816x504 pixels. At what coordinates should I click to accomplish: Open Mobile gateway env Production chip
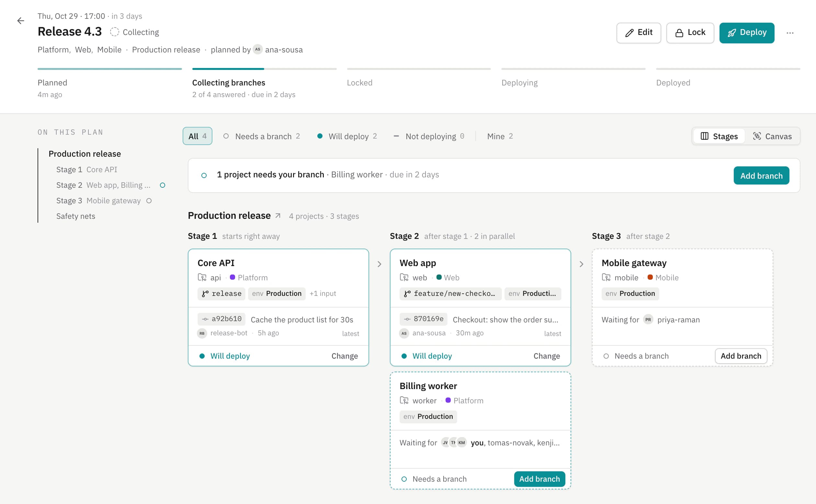630,293
